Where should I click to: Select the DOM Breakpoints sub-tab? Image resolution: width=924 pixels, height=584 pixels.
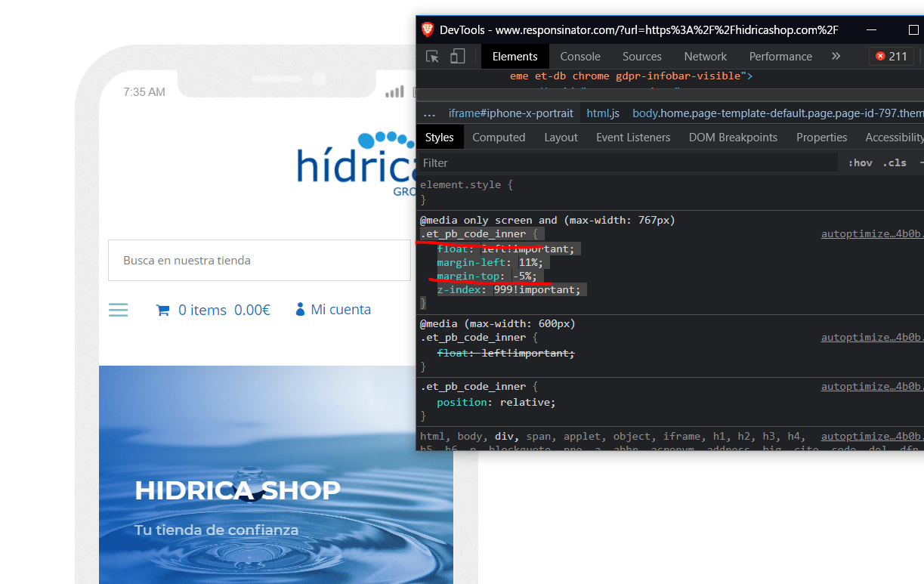[x=733, y=138]
